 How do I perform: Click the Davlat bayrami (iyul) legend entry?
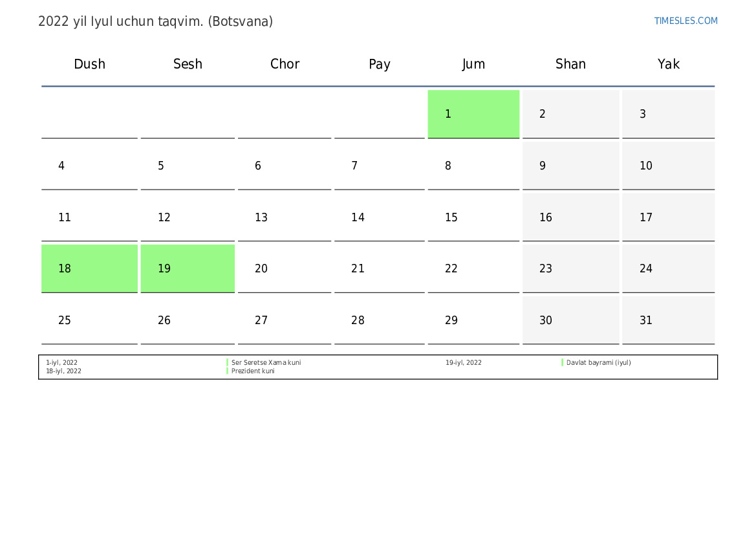click(598, 363)
